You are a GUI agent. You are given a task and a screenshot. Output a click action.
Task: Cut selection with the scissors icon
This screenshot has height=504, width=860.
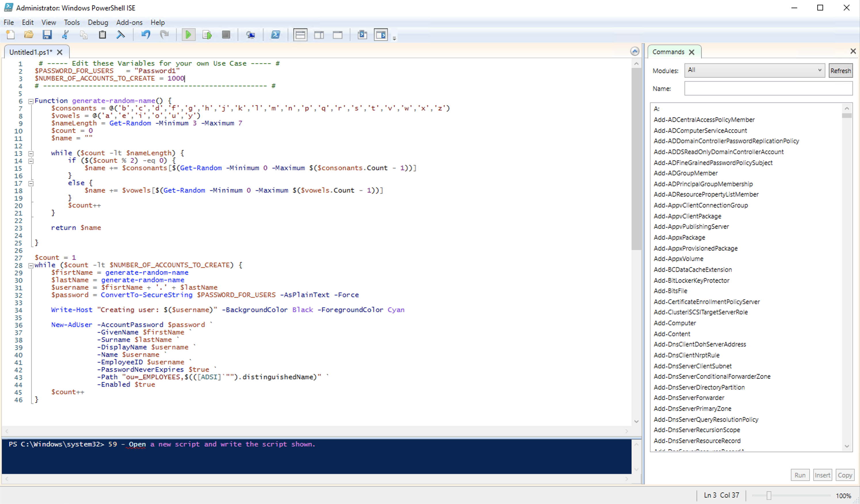coord(65,34)
